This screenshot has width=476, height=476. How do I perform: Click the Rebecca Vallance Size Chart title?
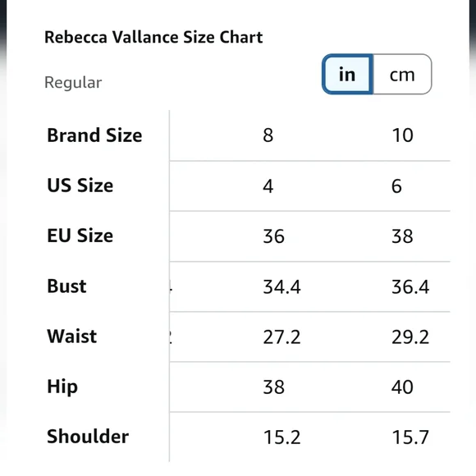point(153,37)
